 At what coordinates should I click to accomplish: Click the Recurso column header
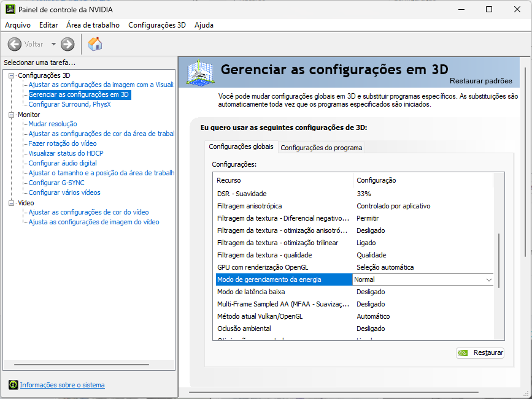coord(283,180)
